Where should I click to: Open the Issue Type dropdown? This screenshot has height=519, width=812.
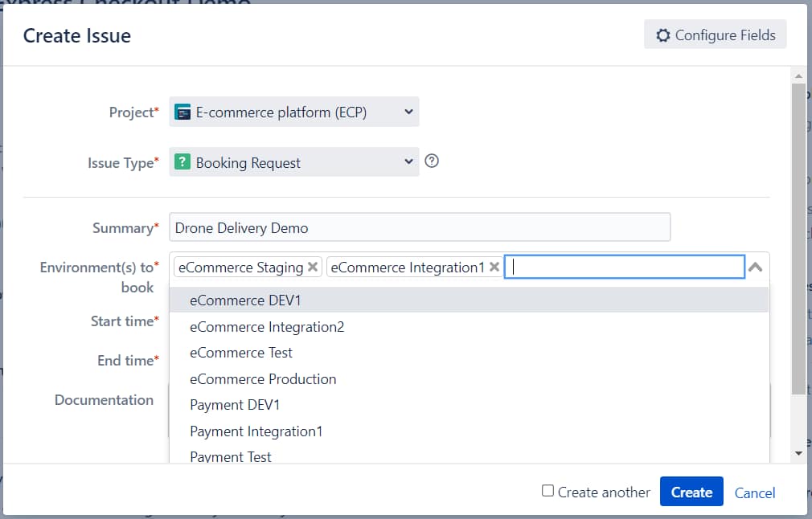[408, 162]
